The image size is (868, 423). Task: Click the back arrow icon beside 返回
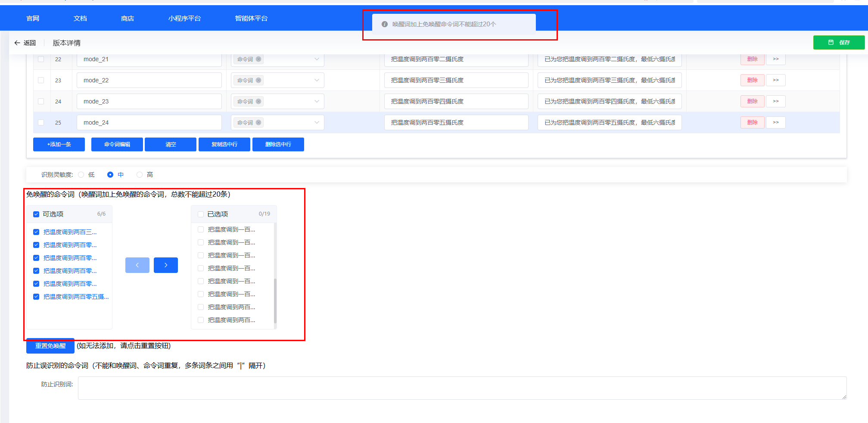17,43
